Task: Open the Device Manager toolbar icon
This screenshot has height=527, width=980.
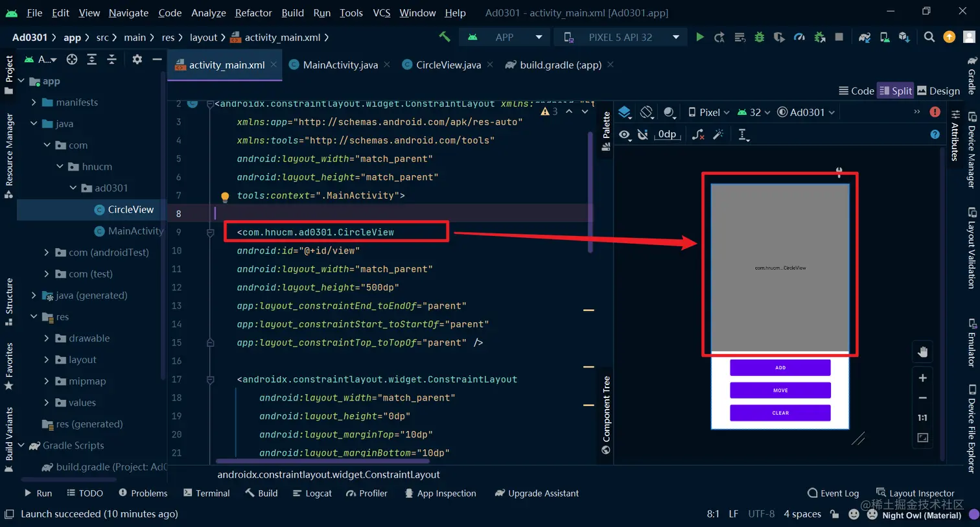Action: pyautogui.click(x=885, y=37)
